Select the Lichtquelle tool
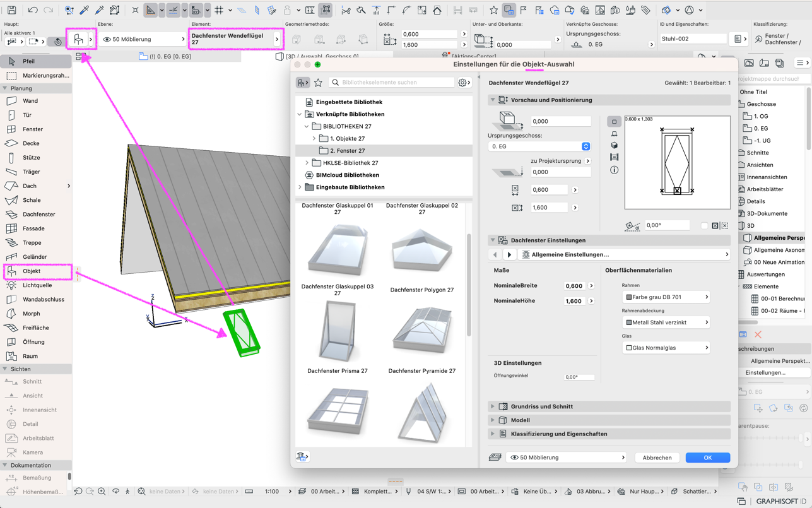 36,285
